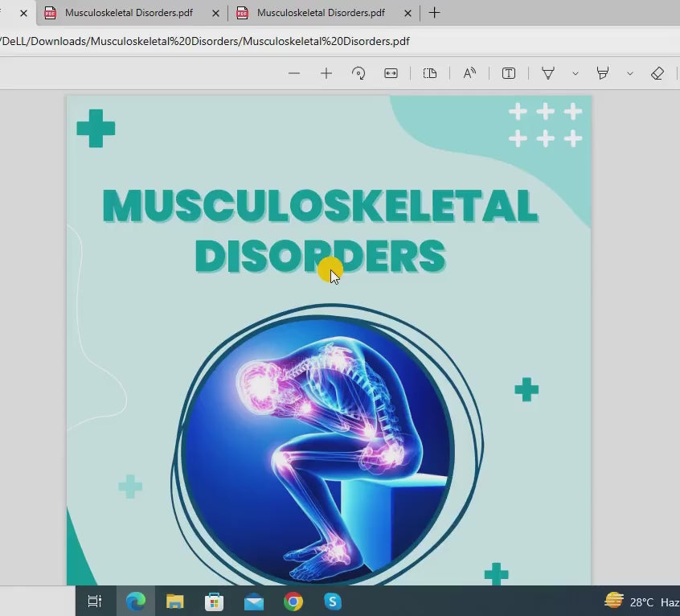
Task: Close the second Musculoskeletal Disorders.pdf tab
Action: point(408,14)
